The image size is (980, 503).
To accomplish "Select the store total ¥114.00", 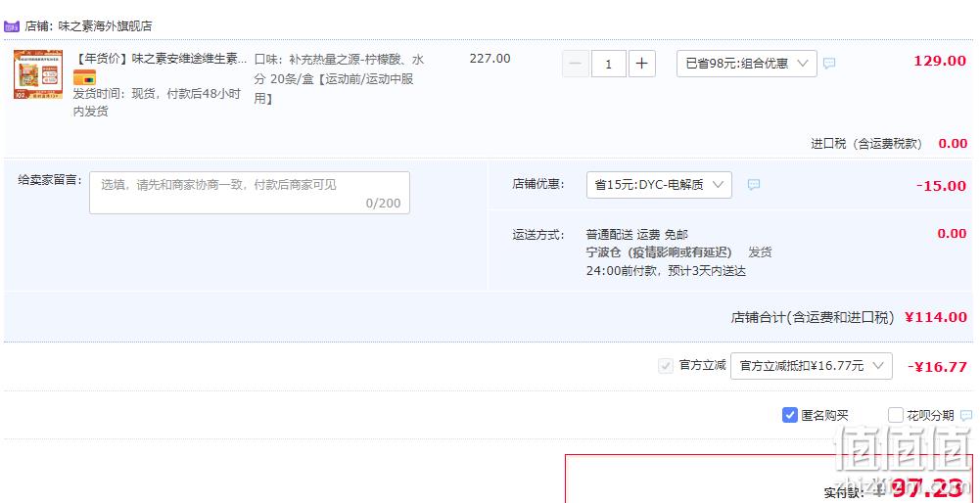I will point(936,317).
